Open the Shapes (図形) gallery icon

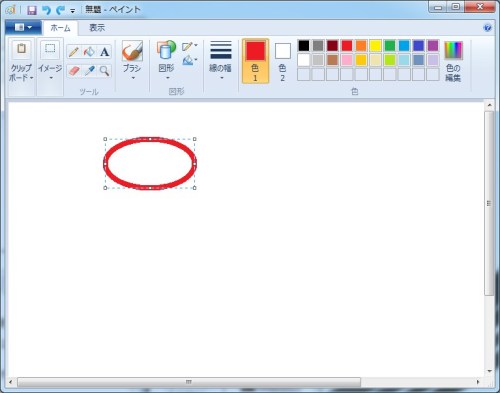click(x=166, y=50)
